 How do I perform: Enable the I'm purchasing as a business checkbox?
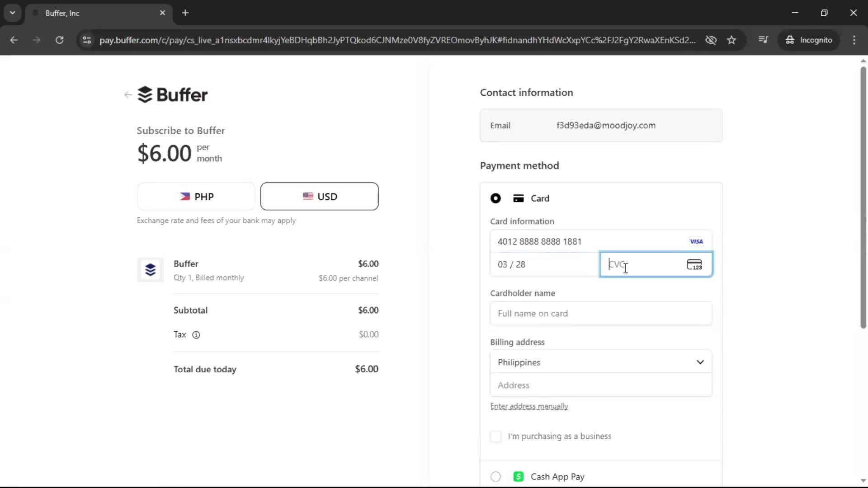pyautogui.click(x=496, y=436)
